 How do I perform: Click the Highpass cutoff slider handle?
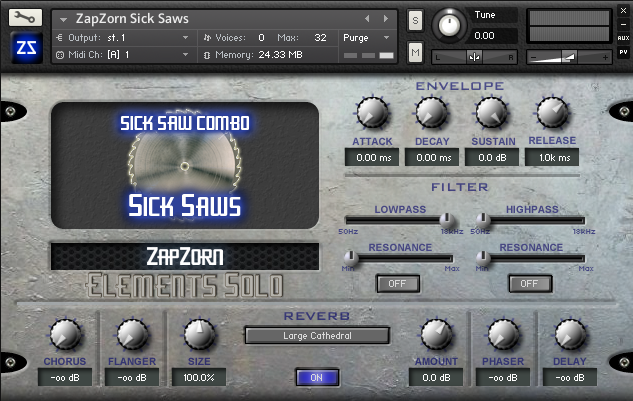(x=482, y=220)
